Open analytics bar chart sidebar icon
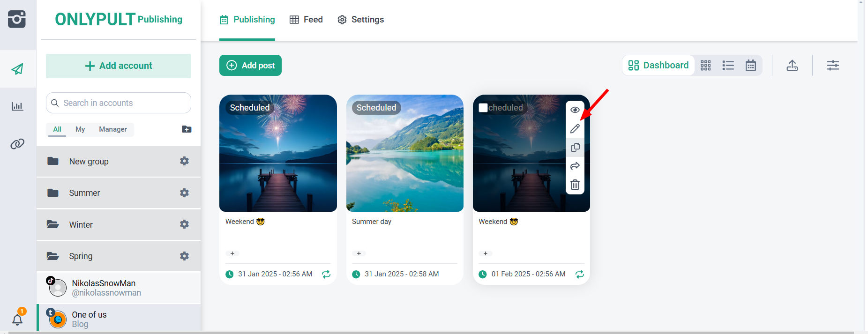 coord(17,106)
